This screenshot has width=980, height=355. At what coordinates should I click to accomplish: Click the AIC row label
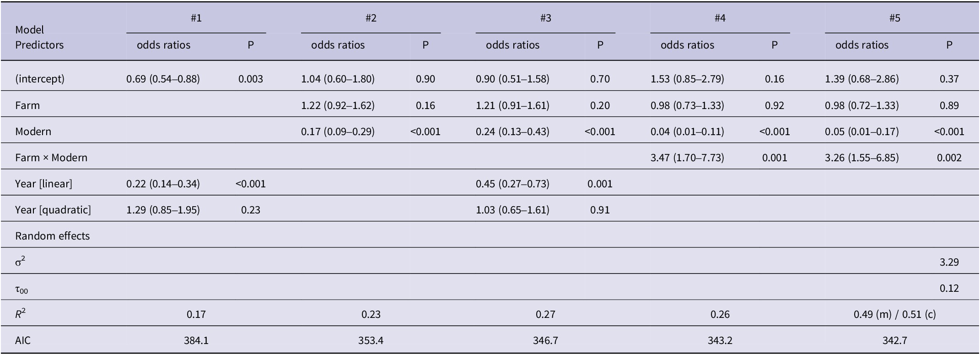click(x=23, y=340)
